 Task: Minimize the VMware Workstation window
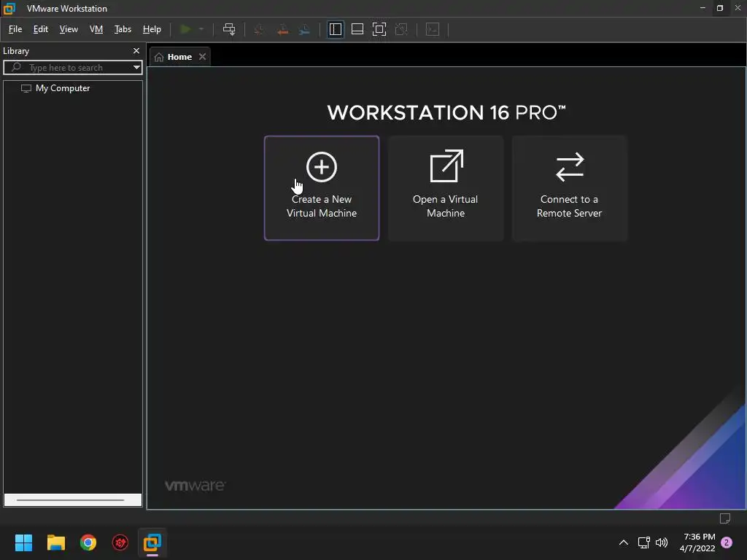pyautogui.click(x=703, y=8)
